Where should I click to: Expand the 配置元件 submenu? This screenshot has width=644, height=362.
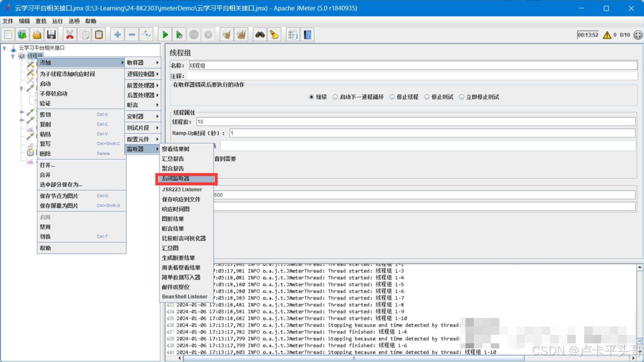tap(143, 139)
